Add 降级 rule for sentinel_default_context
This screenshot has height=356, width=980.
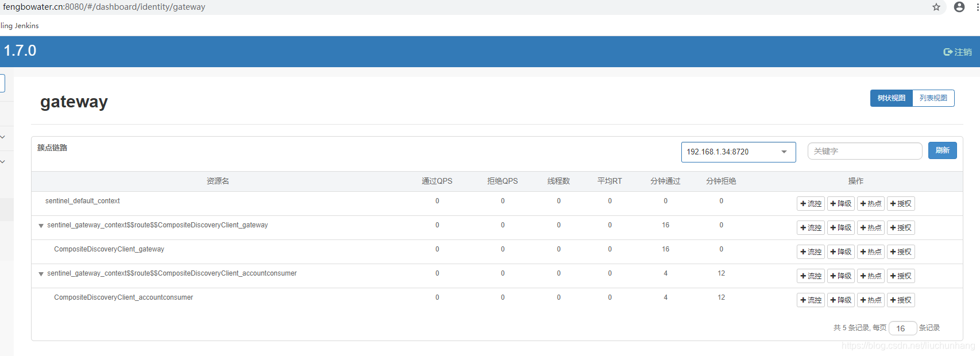(841, 204)
